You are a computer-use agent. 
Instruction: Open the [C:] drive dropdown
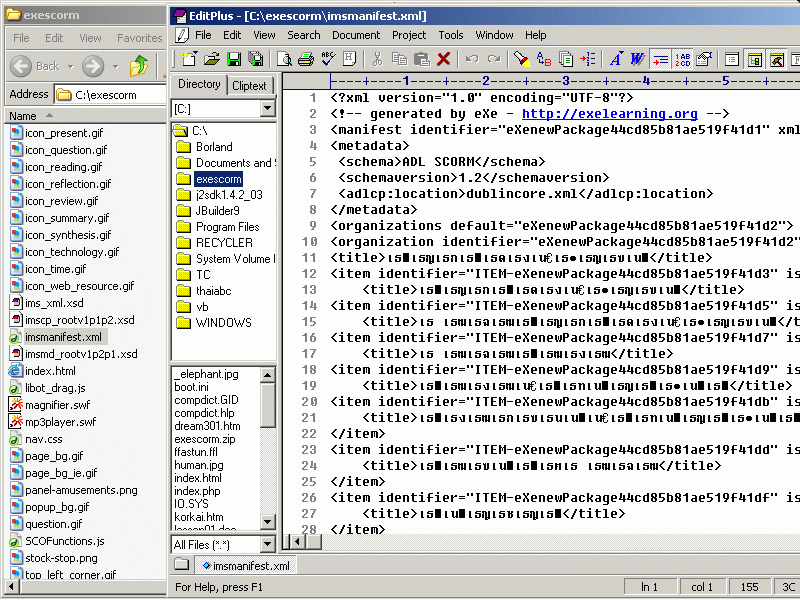pos(267,108)
